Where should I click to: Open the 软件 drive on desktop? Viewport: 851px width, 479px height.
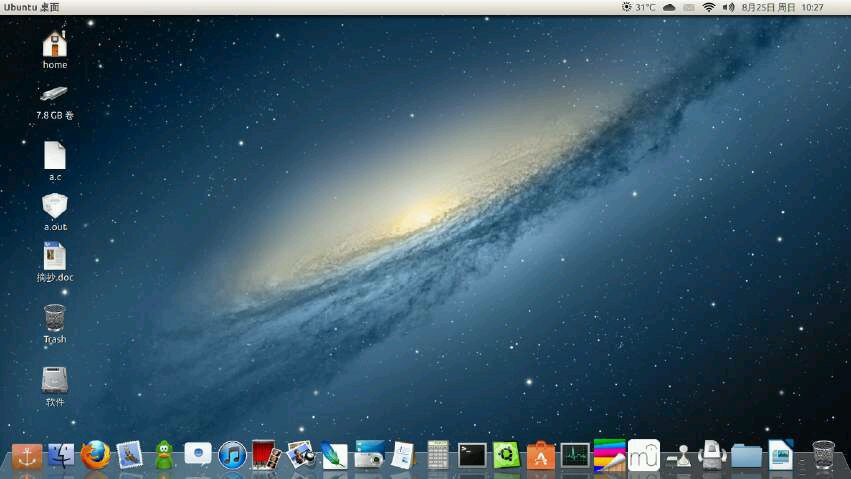coord(55,386)
